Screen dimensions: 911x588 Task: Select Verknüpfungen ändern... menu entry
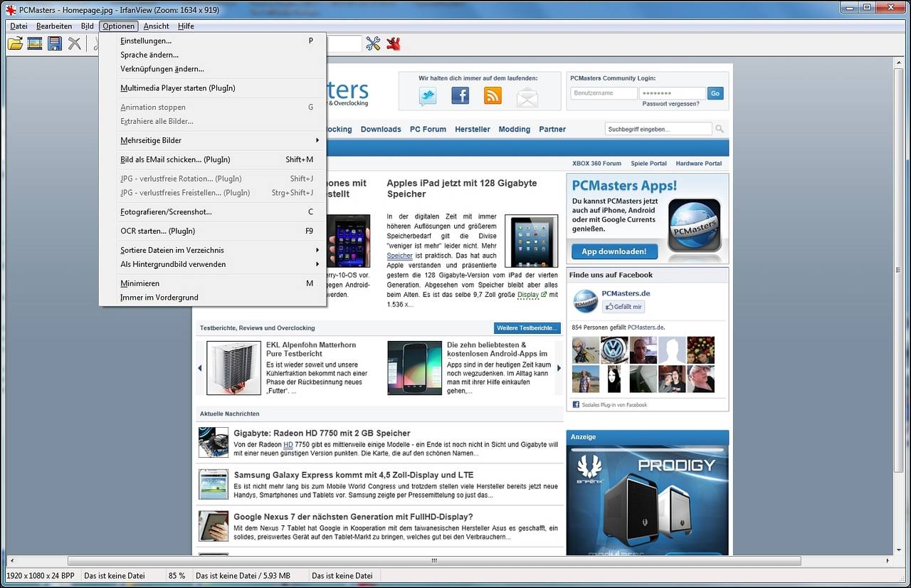click(213, 69)
